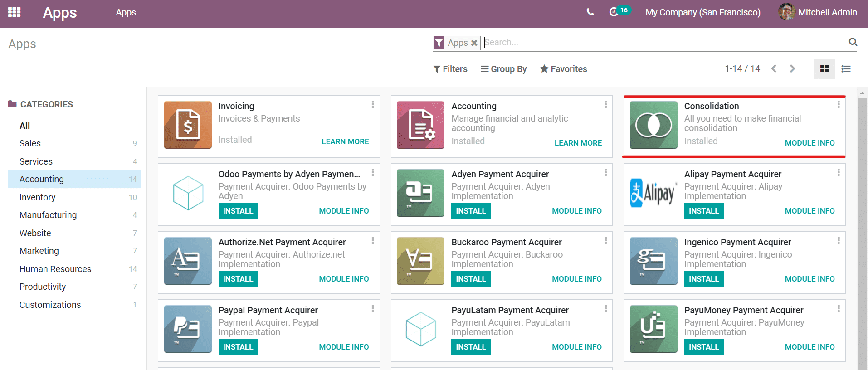Open Module Info for Ingenico Payment Acquirer
868x370 pixels.
pos(809,279)
